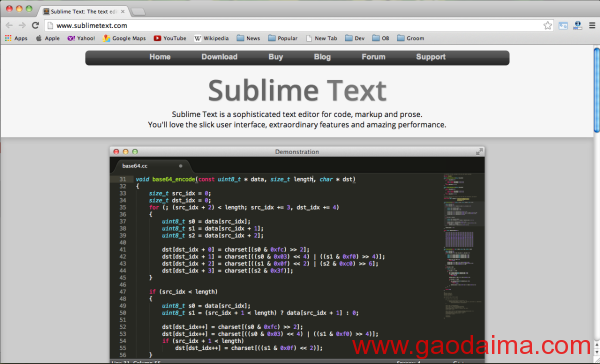Click the browser back arrow

pos(9,25)
